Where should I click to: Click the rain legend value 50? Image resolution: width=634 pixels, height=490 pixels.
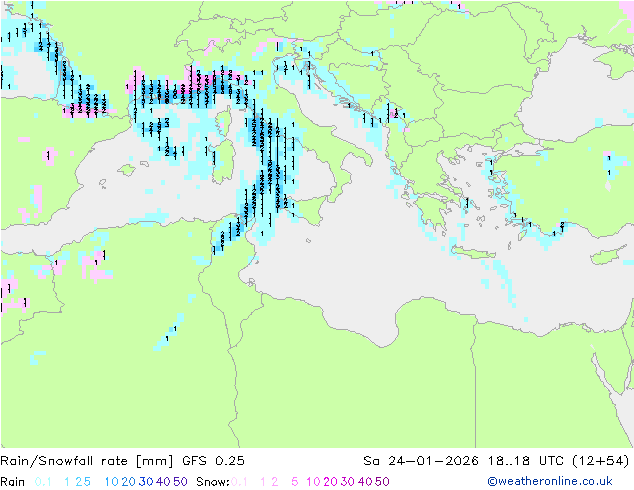click(180, 482)
